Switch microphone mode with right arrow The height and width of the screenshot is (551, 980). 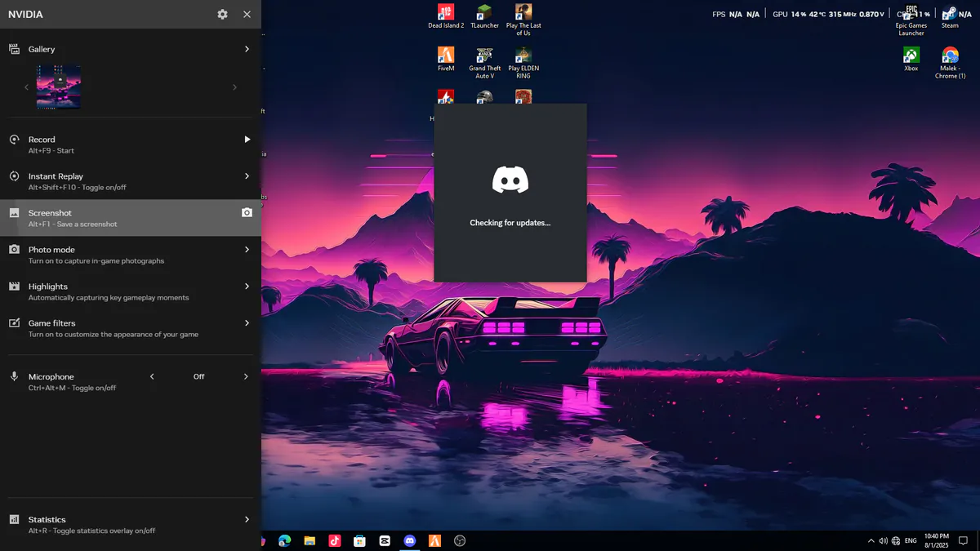pyautogui.click(x=246, y=376)
